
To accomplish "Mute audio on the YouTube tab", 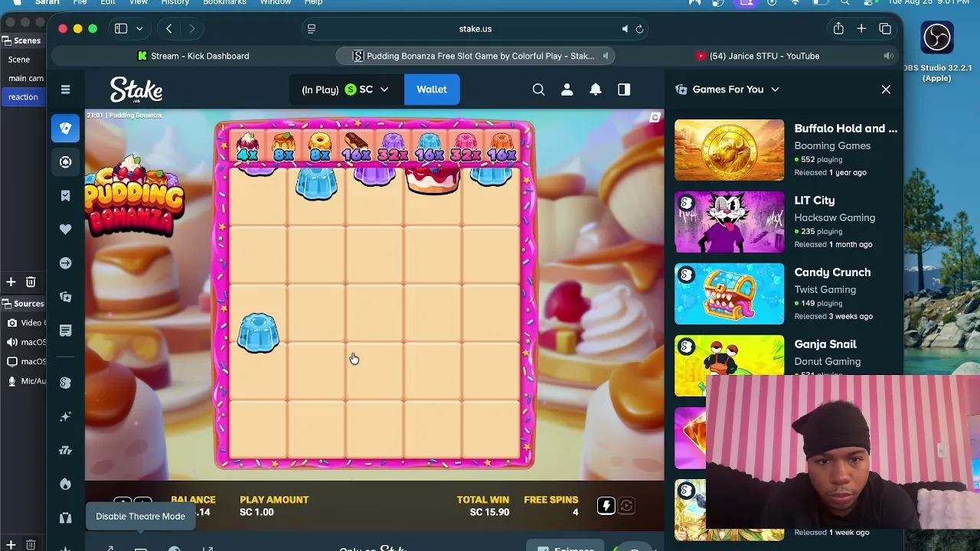I will pos(888,56).
